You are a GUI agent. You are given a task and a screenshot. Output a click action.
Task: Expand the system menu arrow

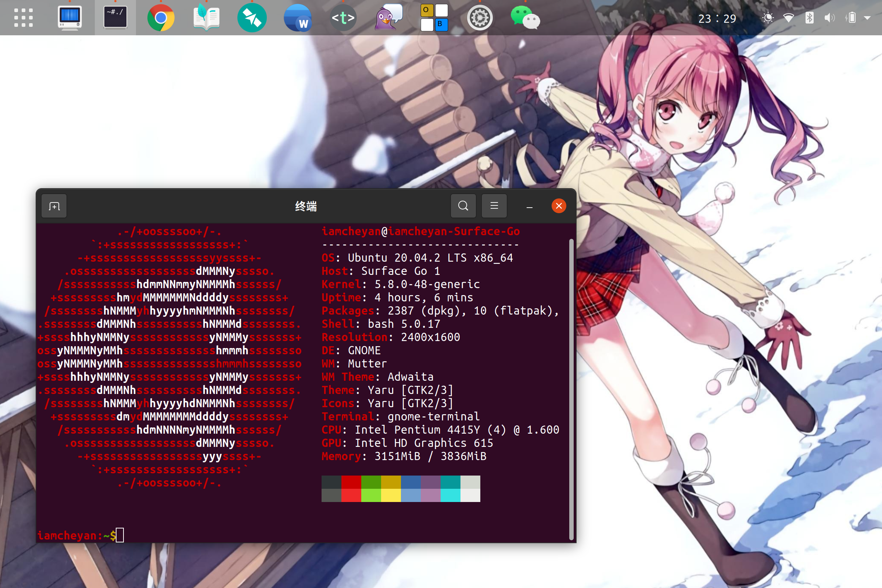pos(867,18)
